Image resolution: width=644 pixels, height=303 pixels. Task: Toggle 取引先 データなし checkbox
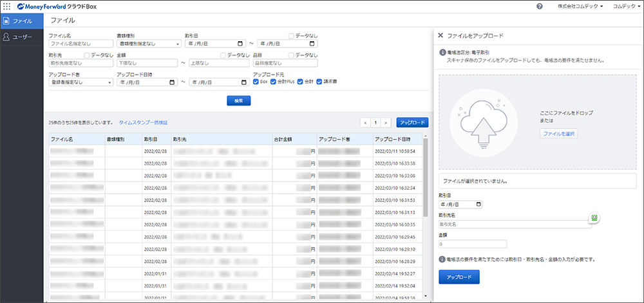pos(87,55)
